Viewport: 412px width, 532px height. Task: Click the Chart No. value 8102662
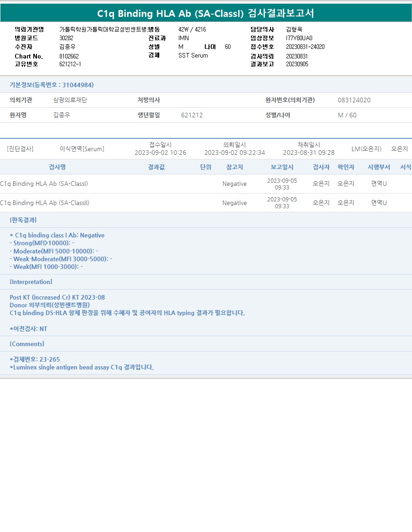pyautogui.click(x=69, y=56)
